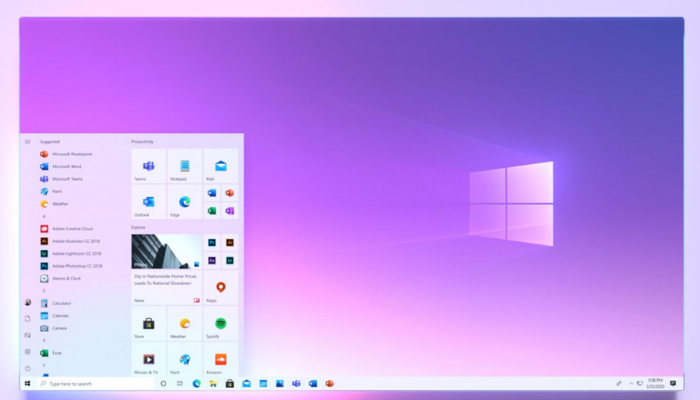Open the small Photoshop tile in Explore
This screenshot has height=400, width=700.
click(212, 243)
